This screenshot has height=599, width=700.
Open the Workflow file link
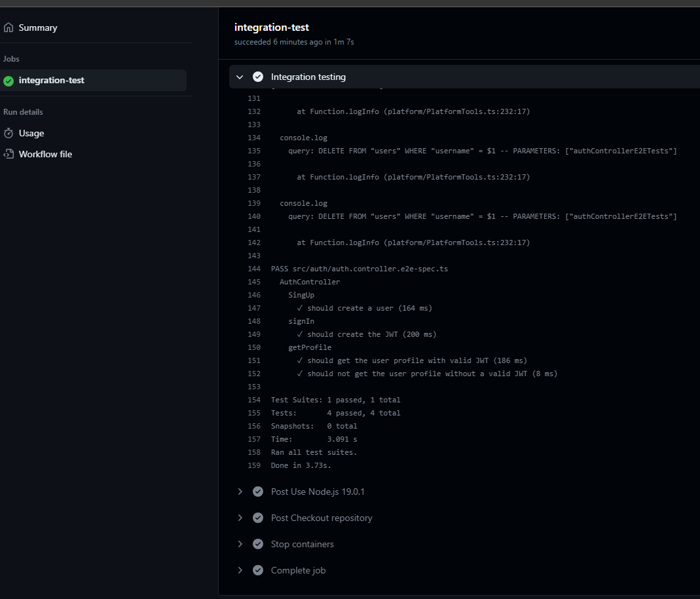click(x=45, y=154)
